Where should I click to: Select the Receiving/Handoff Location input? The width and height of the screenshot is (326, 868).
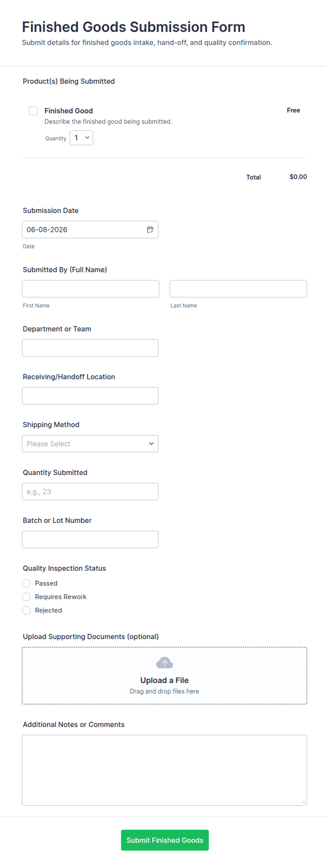tap(90, 396)
